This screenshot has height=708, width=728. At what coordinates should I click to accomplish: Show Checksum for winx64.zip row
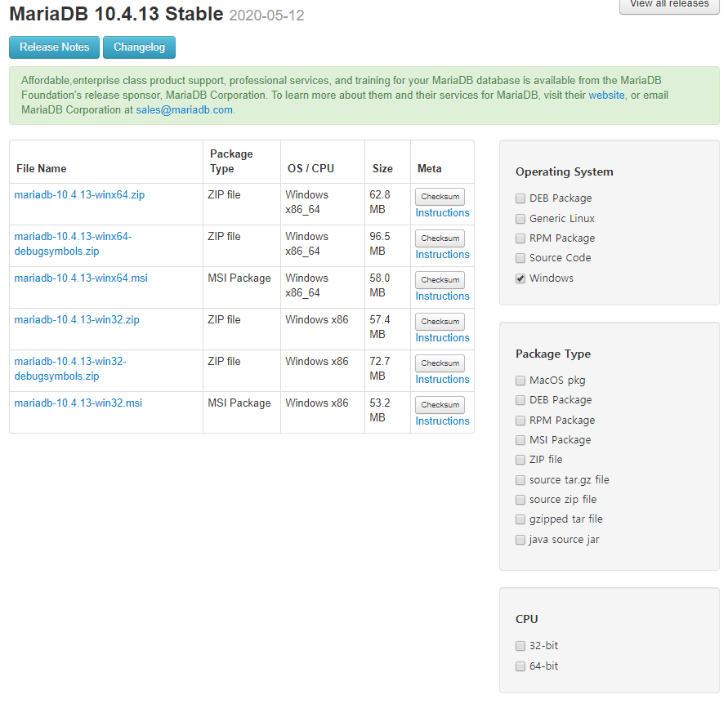[x=440, y=197]
